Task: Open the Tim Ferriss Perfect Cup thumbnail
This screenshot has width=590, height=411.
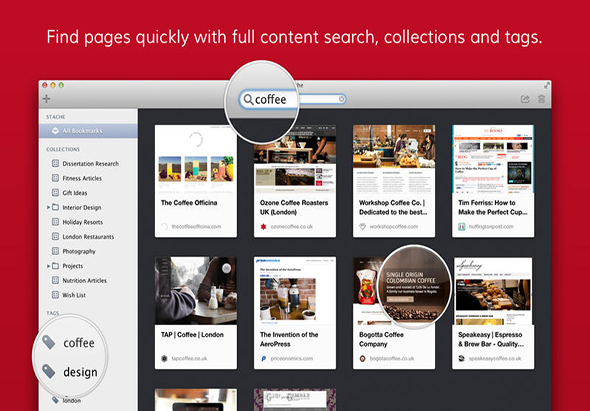Action: 493,160
